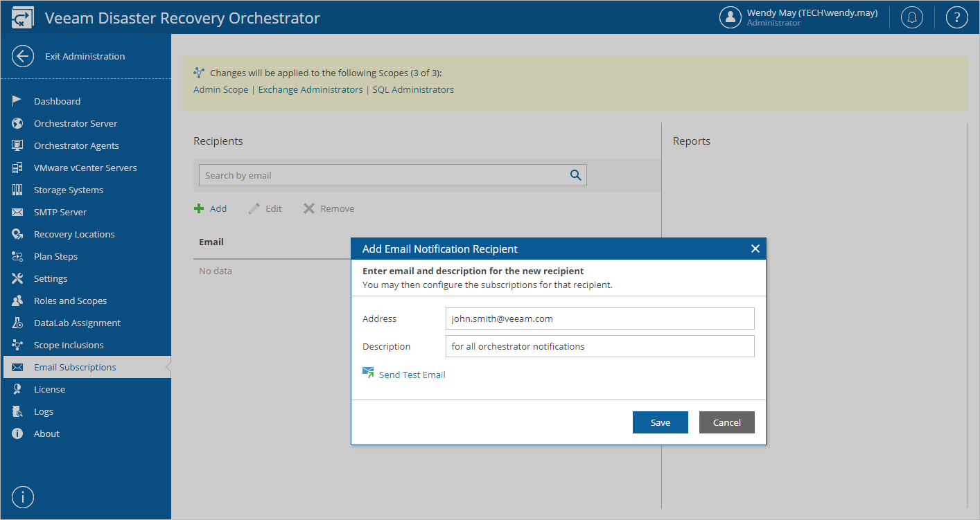Click the Search by email field
The width and height of the screenshot is (980, 520).
point(392,175)
